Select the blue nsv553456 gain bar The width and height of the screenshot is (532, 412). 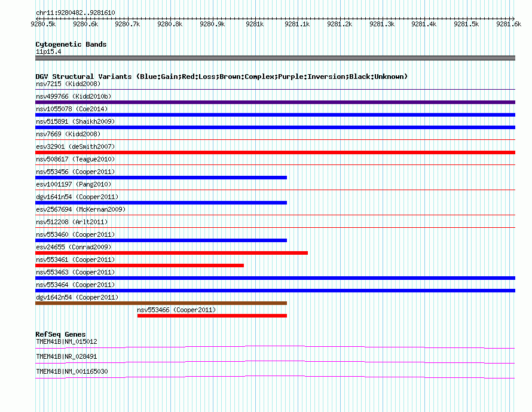[161, 178]
